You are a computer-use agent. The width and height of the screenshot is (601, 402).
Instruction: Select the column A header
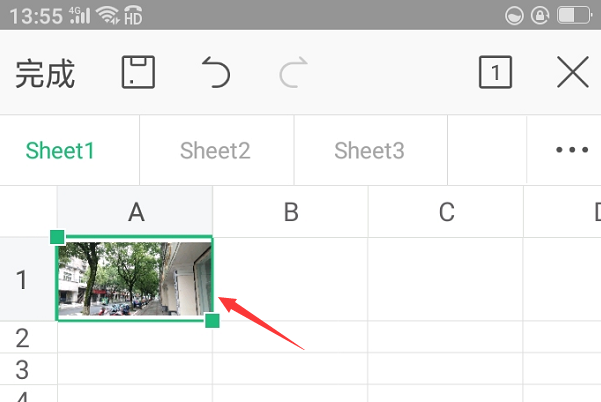[135, 212]
